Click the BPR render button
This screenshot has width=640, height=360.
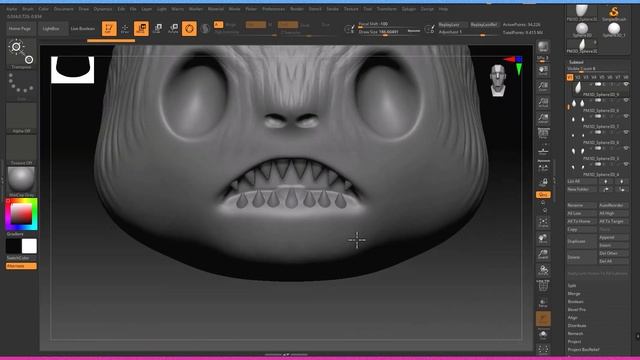543,46
